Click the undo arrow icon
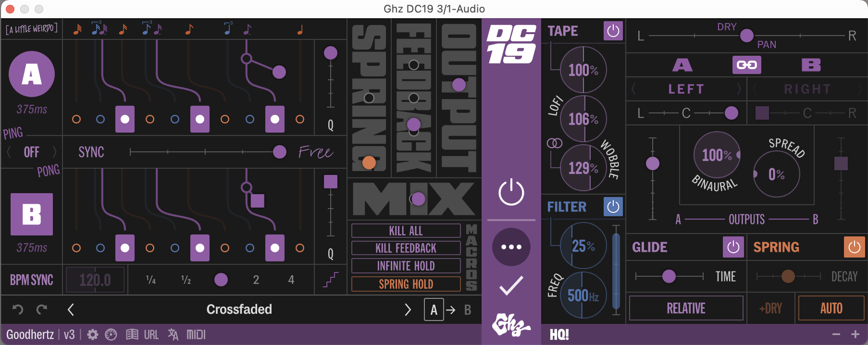Image resolution: width=868 pixels, height=345 pixels. point(18,309)
